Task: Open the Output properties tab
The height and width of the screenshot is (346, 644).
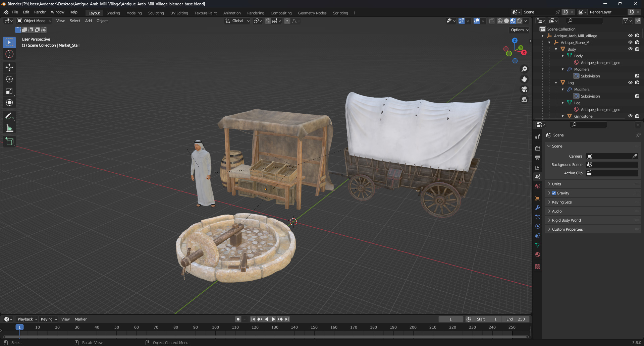Action: coord(538,158)
